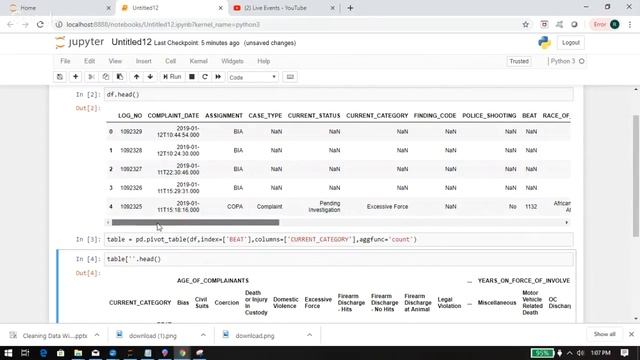
Task: Interrupt the kernel with stop icon
Action: 191,77
